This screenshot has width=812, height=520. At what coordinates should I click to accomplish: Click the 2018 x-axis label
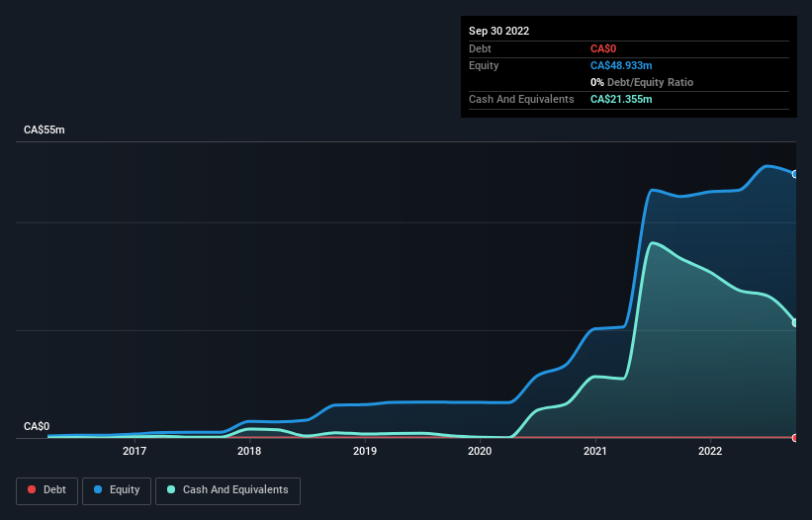click(x=249, y=451)
